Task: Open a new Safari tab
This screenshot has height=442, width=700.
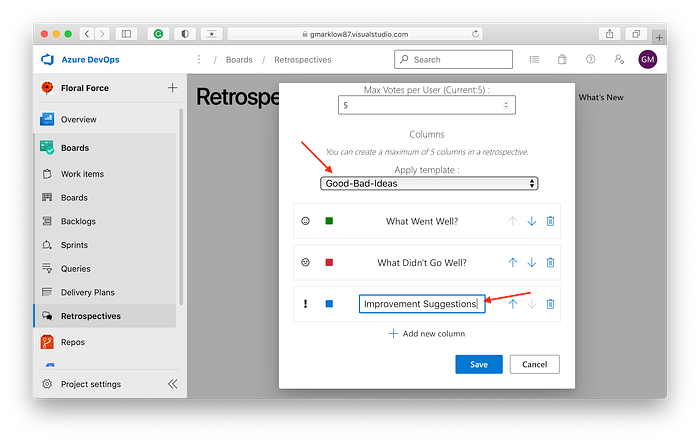Action: point(659,38)
